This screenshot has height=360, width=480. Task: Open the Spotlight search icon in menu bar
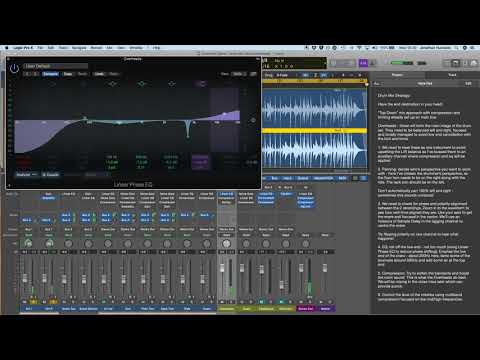(457, 48)
